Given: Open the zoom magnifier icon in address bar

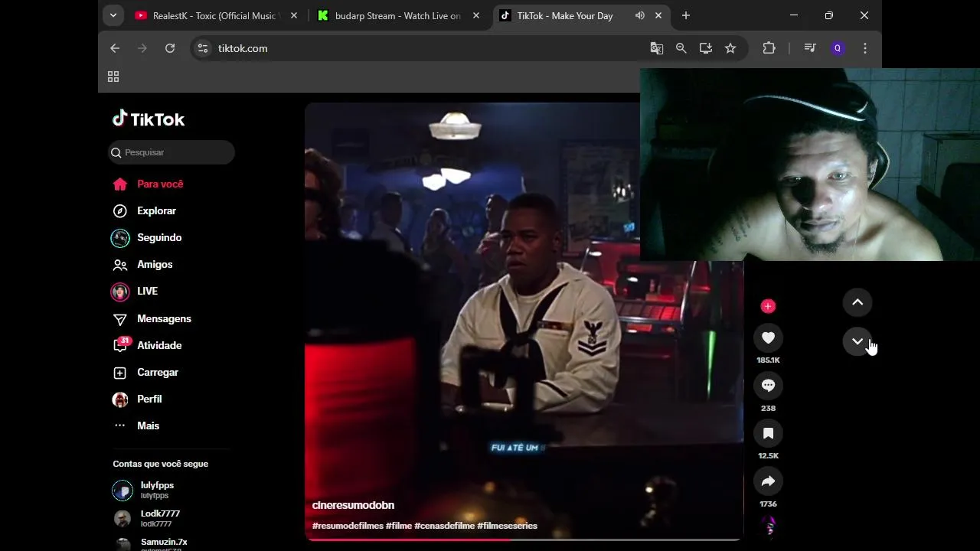Looking at the screenshot, I should coord(681,48).
